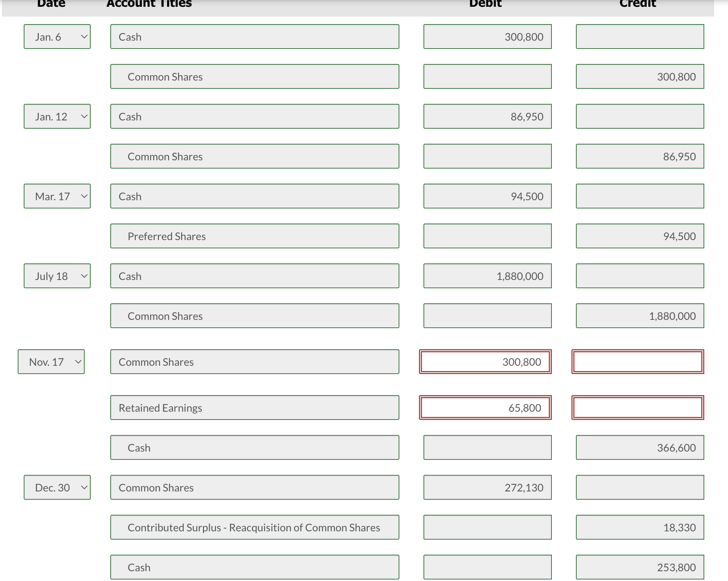The height and width of the screenshot is (581, 728).
Task: Click the 1,880,000 debit for July 18
Action: 487,276
